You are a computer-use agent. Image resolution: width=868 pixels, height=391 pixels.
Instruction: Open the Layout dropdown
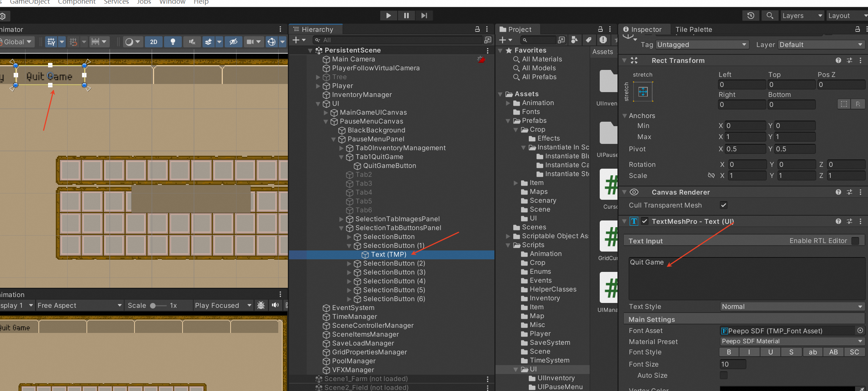click(847, 16)
